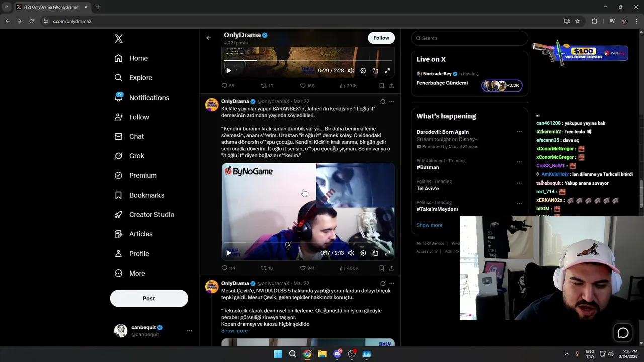Image resolution: width=644 pixels, height=362 pixels.
Task: Click the Creator Studio rocket icon
Action: (x=118, y=215)
